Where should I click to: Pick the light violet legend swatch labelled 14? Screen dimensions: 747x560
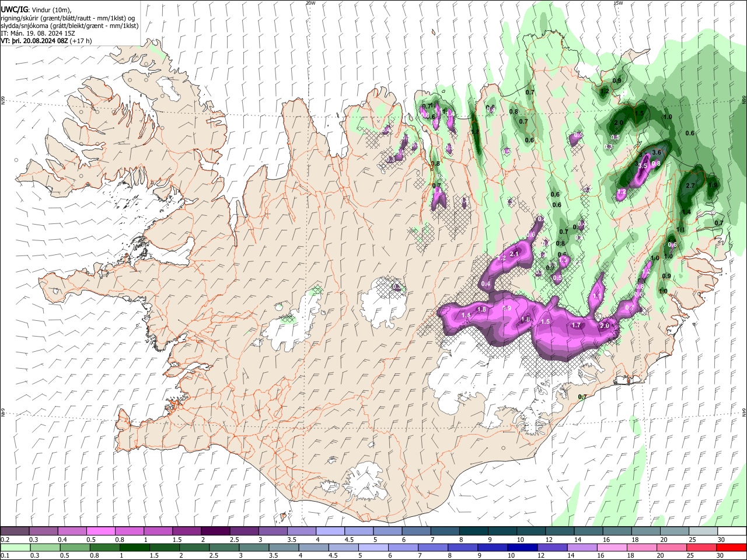(582, 547)
